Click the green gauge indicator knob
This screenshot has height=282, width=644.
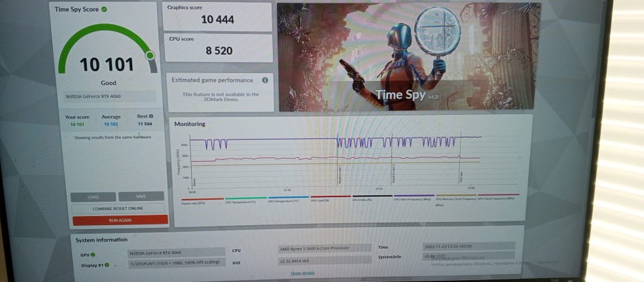pos(150,55)
